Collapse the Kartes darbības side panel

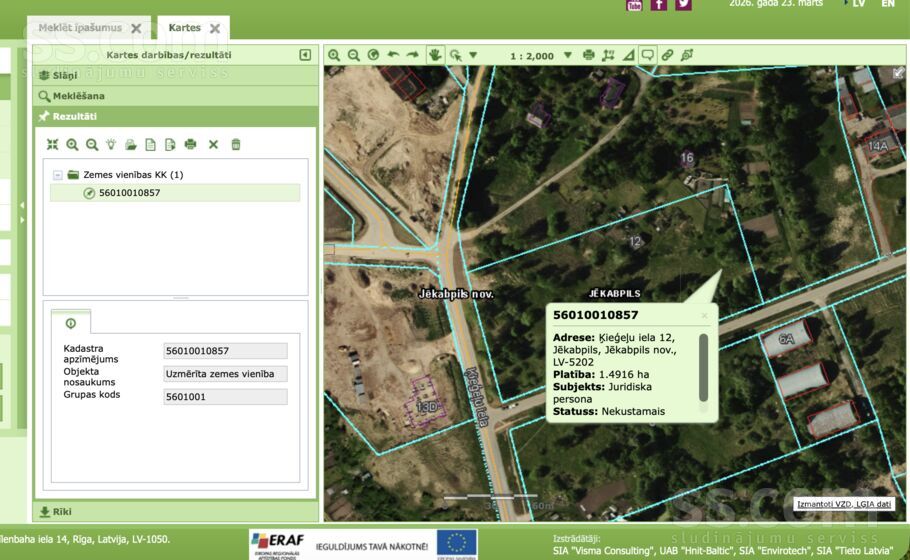click(x=305, y=55)
